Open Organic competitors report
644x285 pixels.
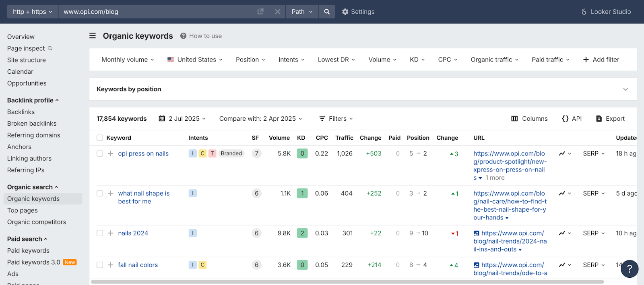(x=37, y=222)
